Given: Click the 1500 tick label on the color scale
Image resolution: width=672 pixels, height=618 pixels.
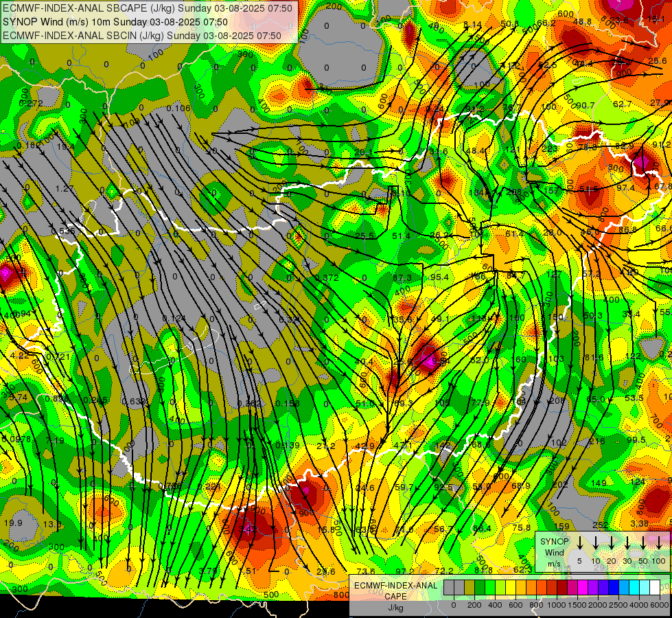Looking at the screenshot, I should coord(577,605).
